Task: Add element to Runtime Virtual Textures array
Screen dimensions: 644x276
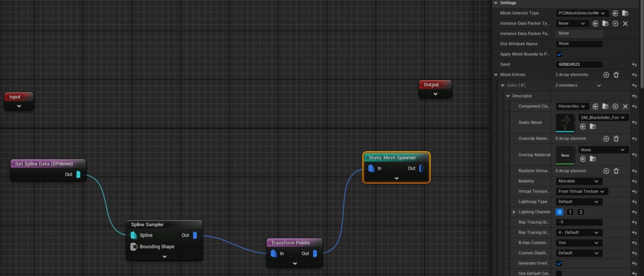Action: click(x=606, y=171)
